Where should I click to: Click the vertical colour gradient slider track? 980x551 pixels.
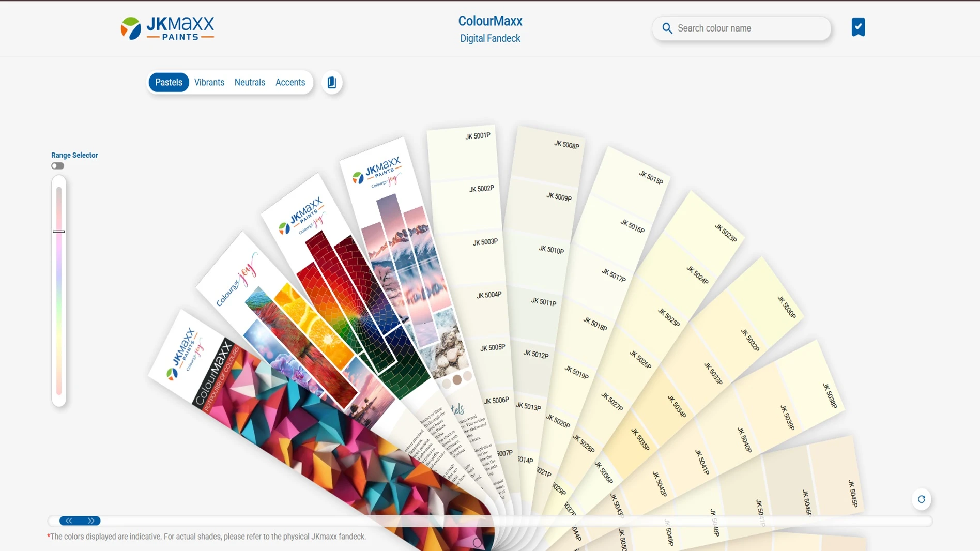point(59,291)
